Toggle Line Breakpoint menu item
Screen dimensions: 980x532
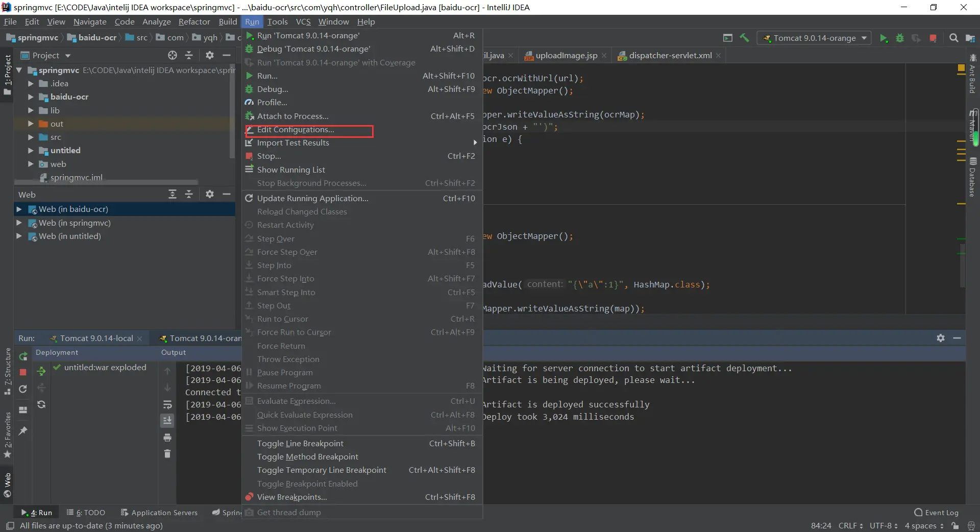(x=362, y=443)
